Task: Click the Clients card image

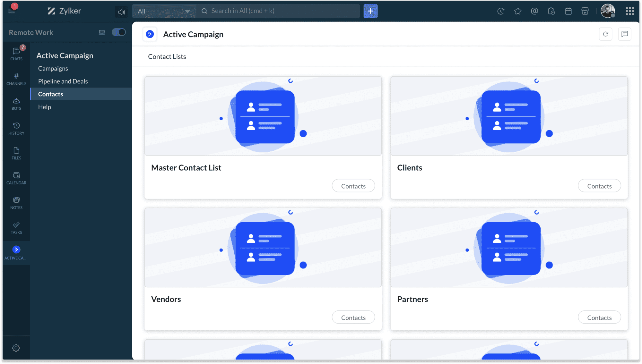Action: (509, 116)
